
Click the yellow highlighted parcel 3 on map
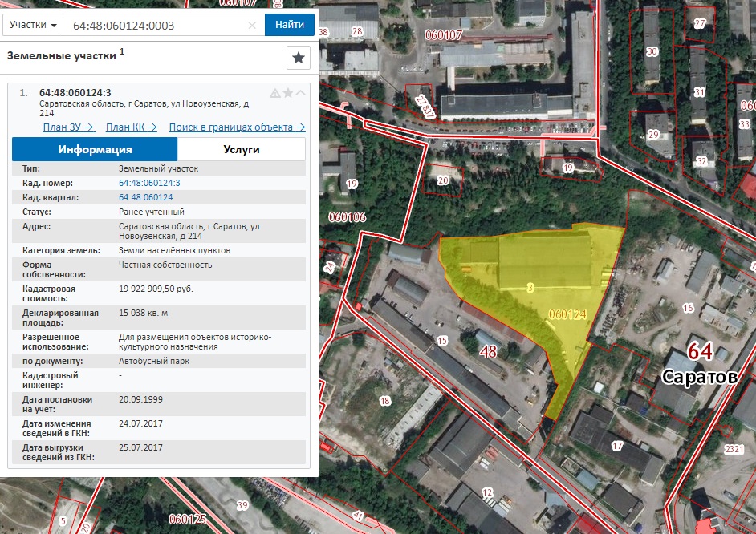click(x=530, y=288)
